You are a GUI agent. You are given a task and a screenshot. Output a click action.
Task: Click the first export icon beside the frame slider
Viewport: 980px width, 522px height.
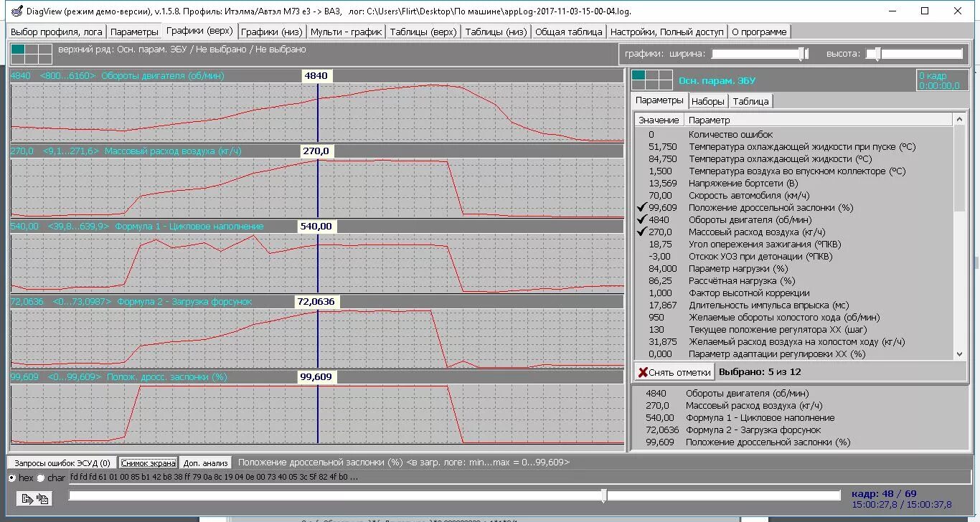[28, 498]
